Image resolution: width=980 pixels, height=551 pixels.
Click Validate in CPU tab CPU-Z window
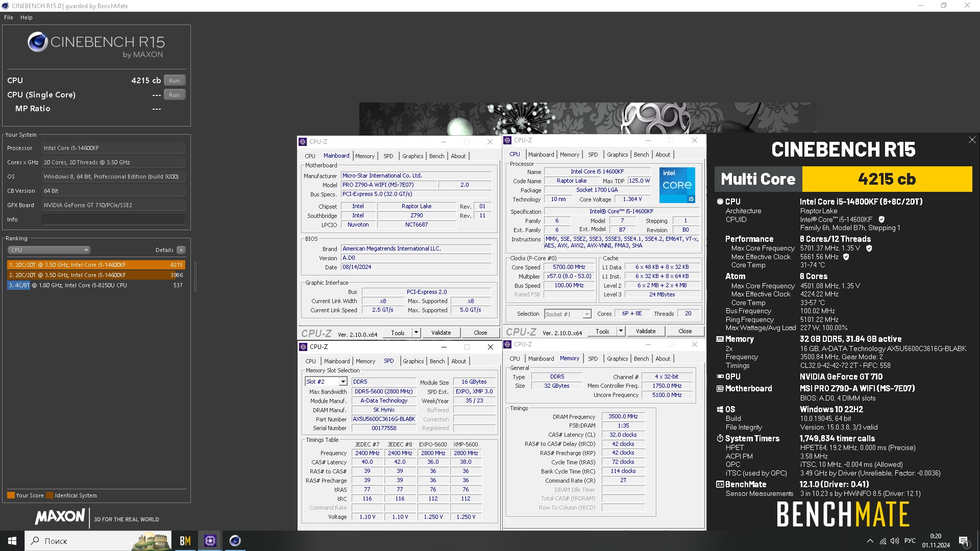(x=646, y=331)
